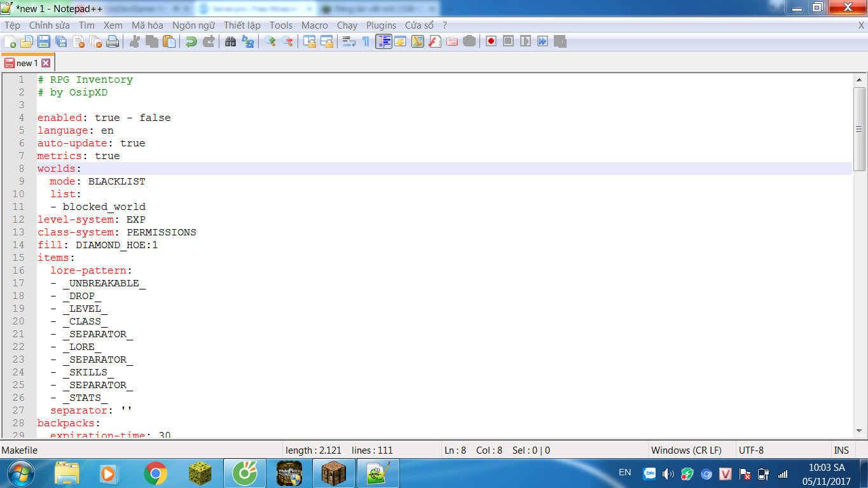Close the 'new 1' tab with red X
This screenshot has height=488, width=868.
46,63
